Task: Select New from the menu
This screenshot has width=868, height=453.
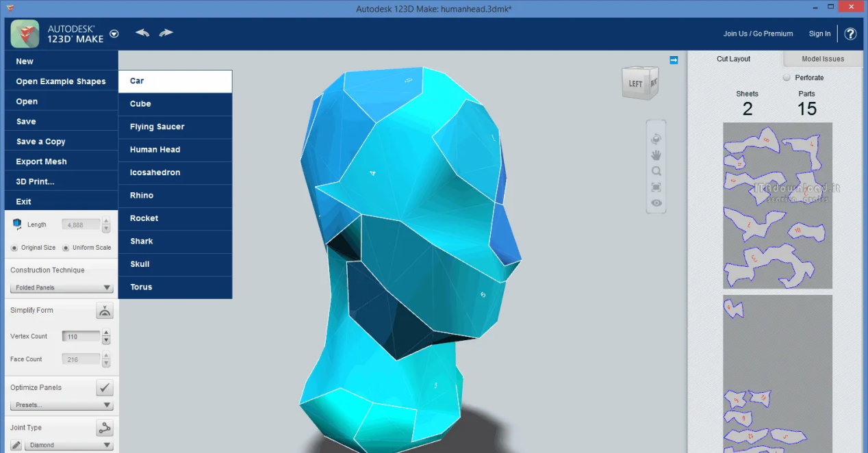Action: click(62, 61)
